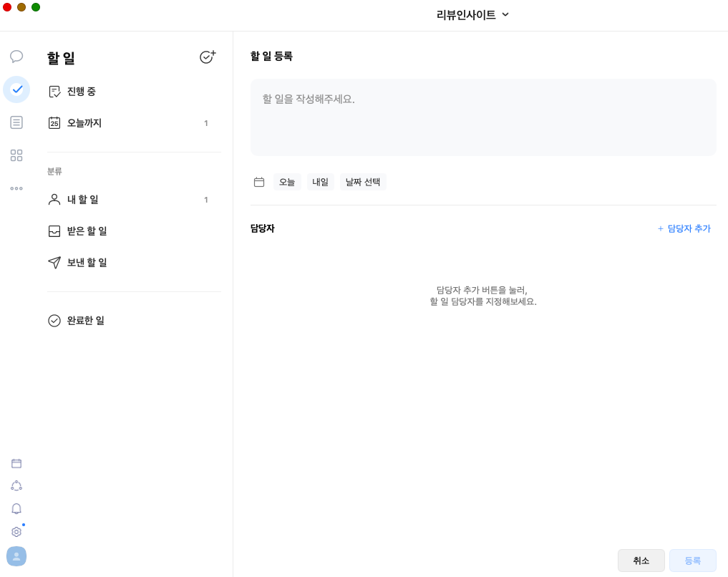Open the notes list icon in sidebar
728x577 pixels.
point(16,122)
